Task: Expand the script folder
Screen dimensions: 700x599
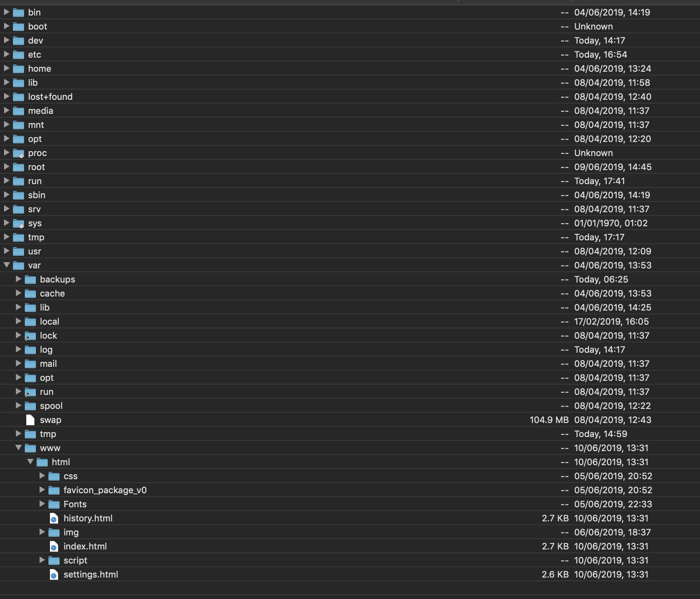Action: [x=42, y=560]
